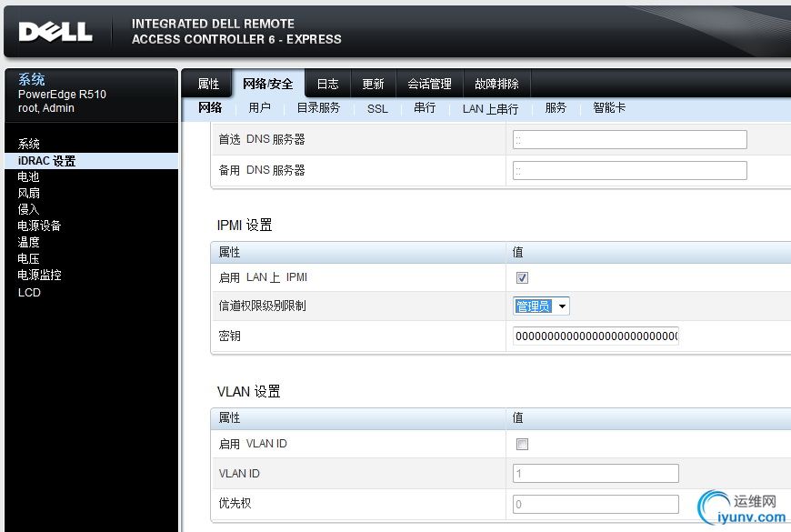Open 温度 in the sidebar

click(x=28, y=242)
